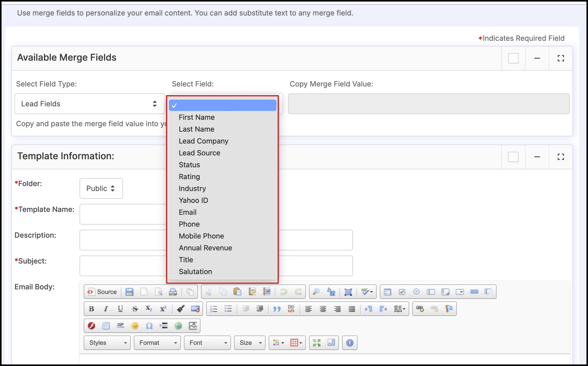Click the Block Quote icon

277,309
